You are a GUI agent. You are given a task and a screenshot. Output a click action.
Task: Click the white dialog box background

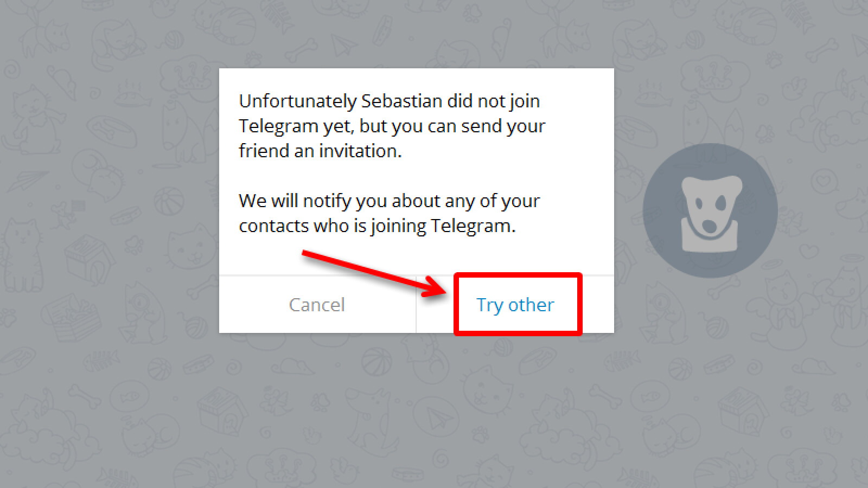point(418,174)
